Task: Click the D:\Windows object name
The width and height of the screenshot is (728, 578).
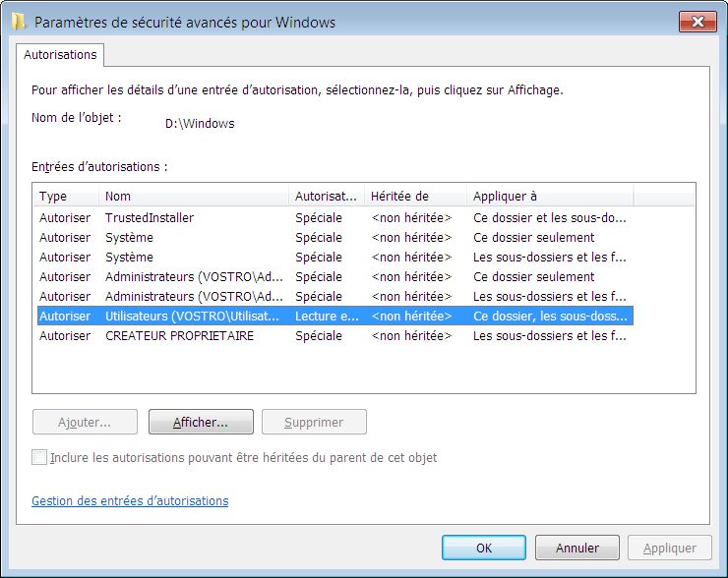Action: coord(200,124)
